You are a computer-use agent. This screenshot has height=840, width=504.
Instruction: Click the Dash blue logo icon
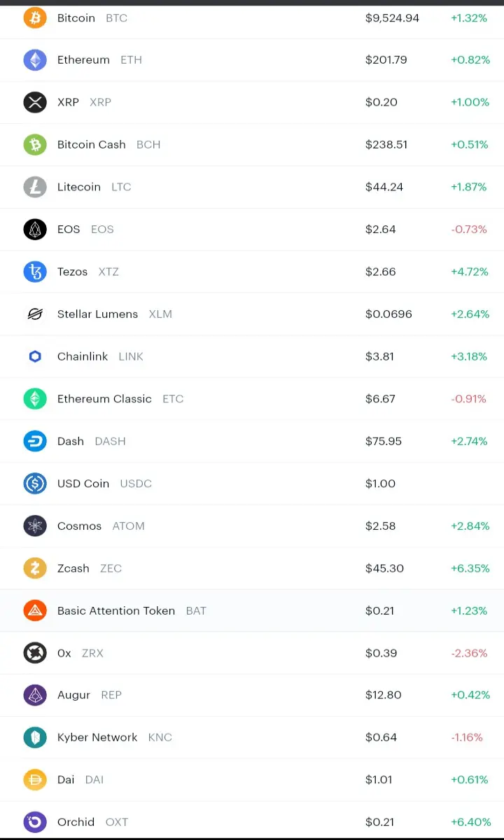(35, 441)
